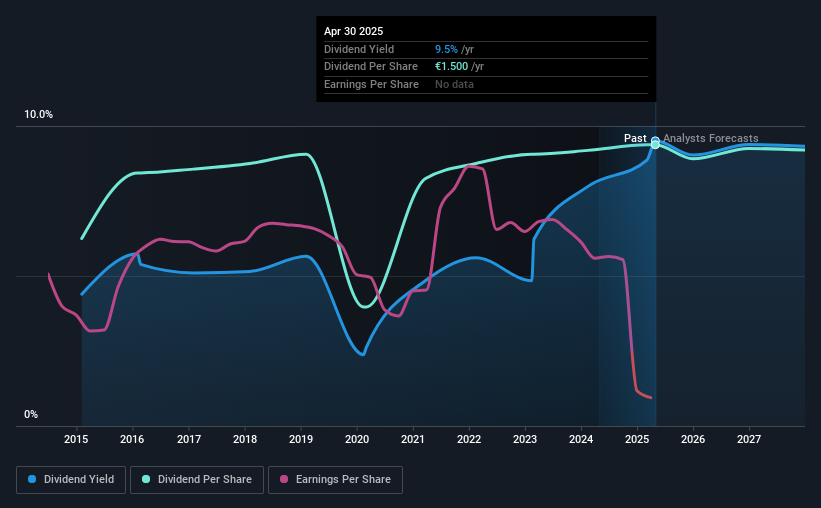Click the 0% y-axis label
Image resolution: width=821 pixels, height=508 pixels.
point(31,414)
